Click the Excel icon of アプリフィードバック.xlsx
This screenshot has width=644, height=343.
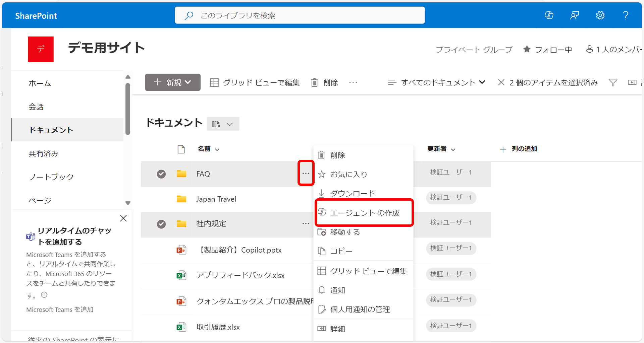tap(181, 275)
